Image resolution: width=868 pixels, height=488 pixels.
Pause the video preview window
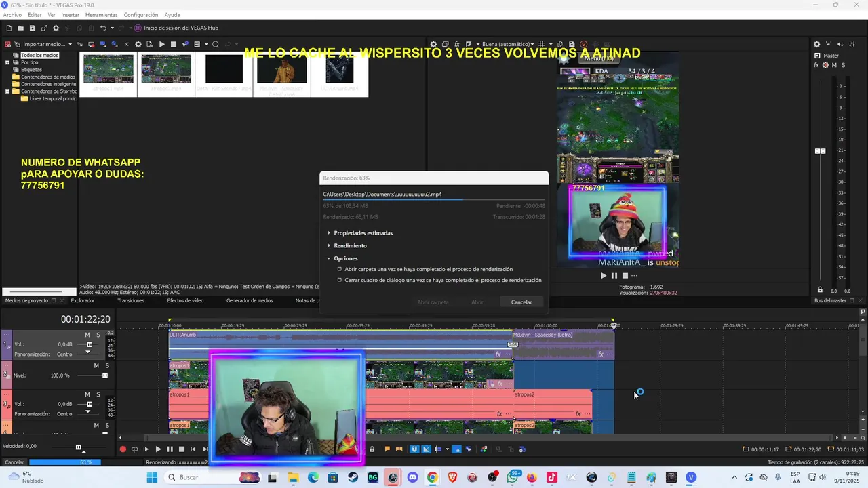(614, 275)
